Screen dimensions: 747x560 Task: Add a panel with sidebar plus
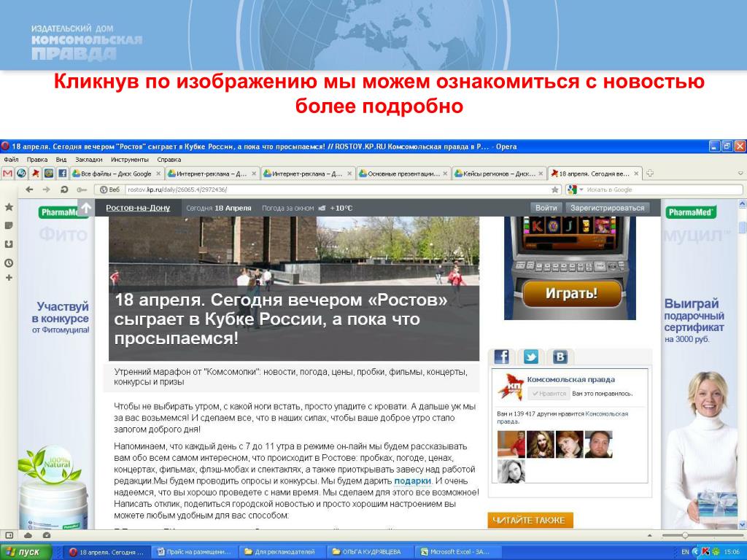pos(9,278)
